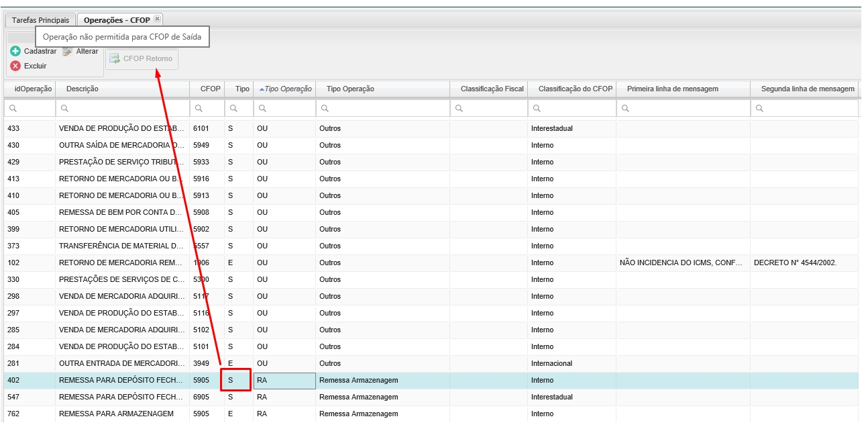
Task: Click the Segunda linha de mensagem filter
Action: tap(805, 108)
